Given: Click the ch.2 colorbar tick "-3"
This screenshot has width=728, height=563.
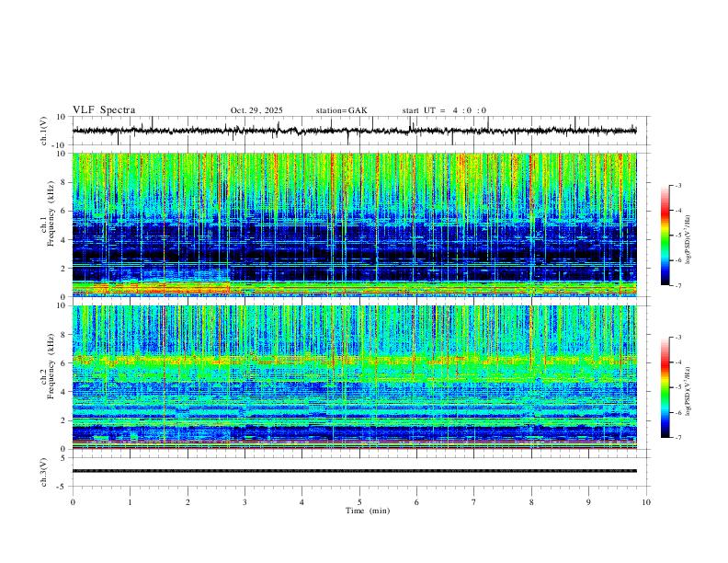Looking at the screenshot, I should pyautogui.click(x=677, y=338).
